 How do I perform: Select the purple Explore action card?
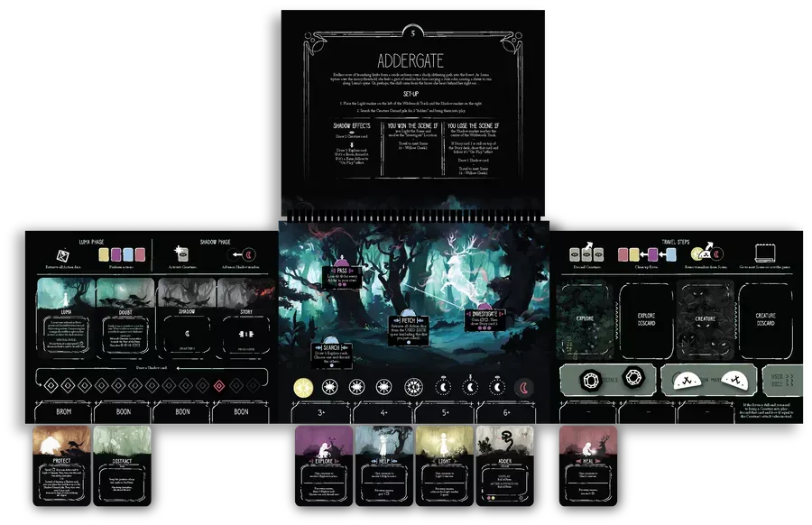(324, 465)
